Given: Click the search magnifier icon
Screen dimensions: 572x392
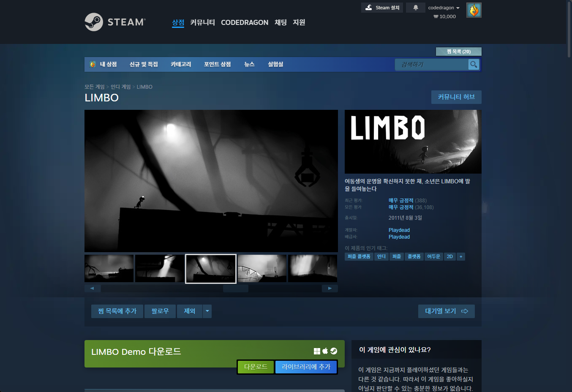Looking at the screenshot, I should pos(474,64).
